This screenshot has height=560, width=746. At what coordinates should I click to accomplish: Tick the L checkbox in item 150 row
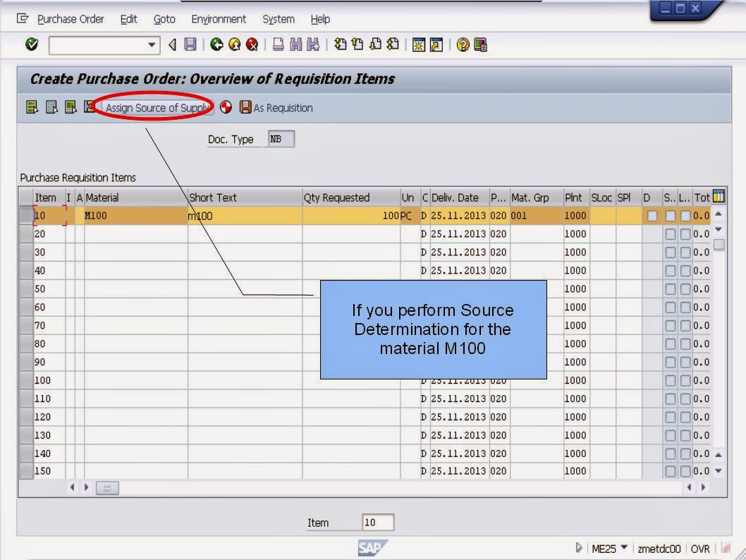click(685, 471)
